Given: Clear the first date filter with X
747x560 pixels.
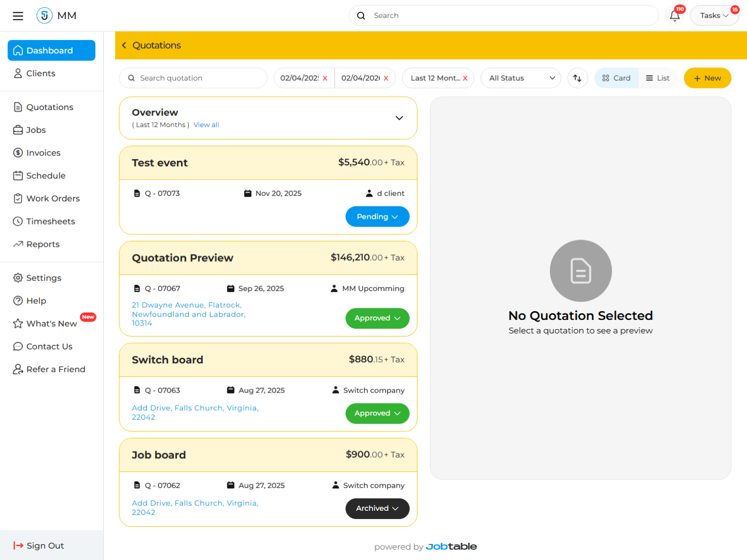Looking at the screenshot, I should coord(325,78).
